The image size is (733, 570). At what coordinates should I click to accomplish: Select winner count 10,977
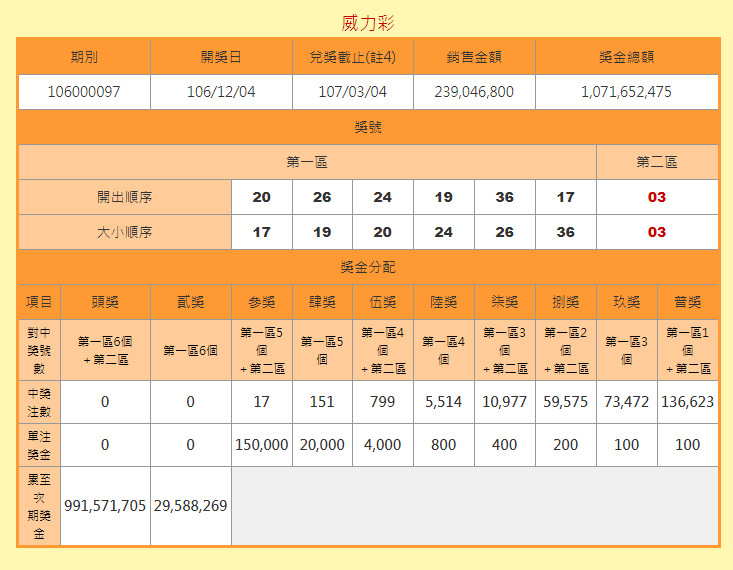point(504,402)
